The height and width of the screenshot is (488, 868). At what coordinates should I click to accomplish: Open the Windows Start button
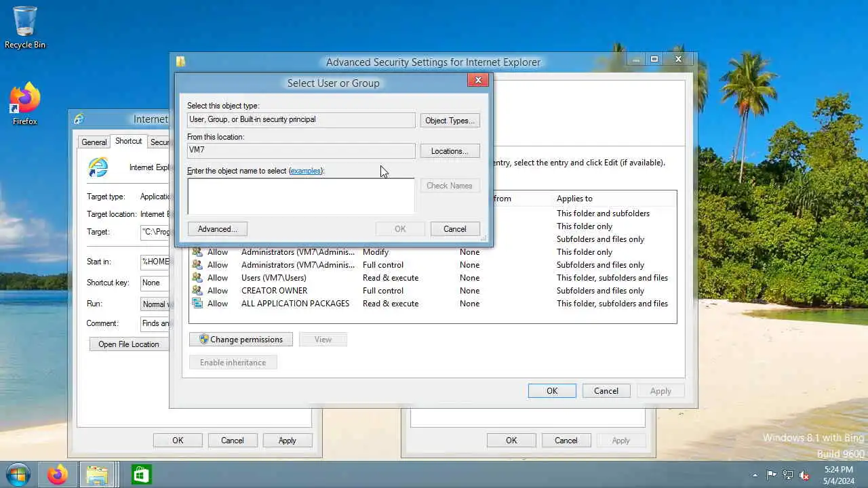[18, 474]
